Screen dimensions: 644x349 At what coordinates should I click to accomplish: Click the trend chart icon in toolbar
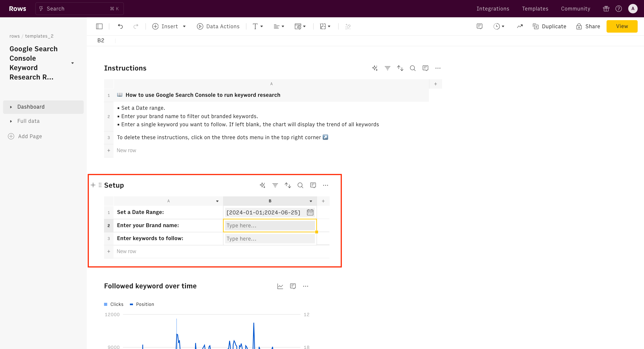520,26
